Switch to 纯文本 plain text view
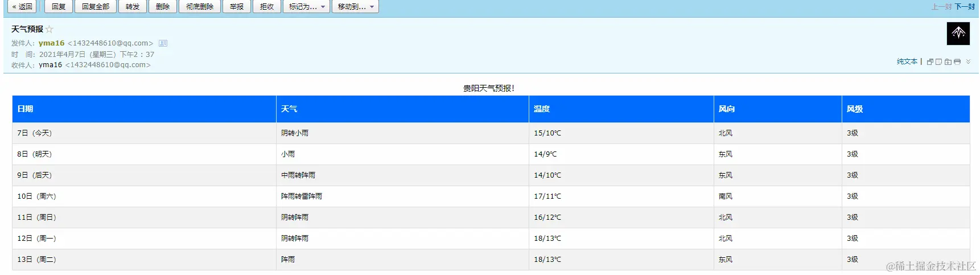 point(907,61)
